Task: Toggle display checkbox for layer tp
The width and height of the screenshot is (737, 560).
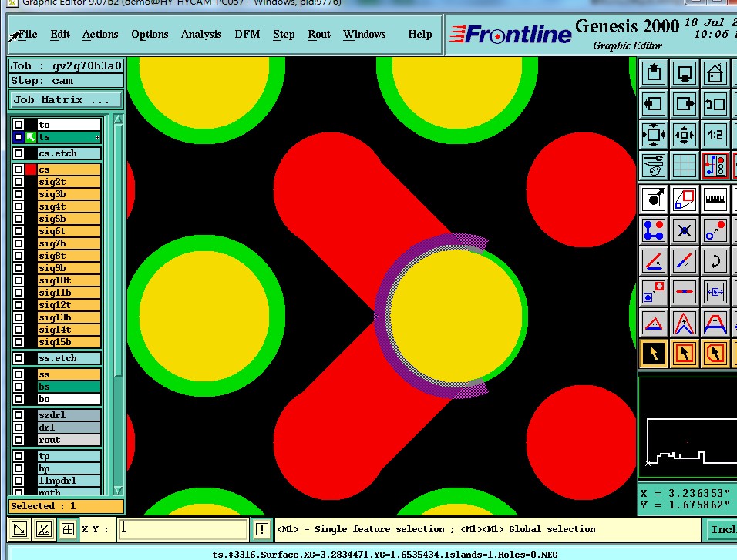Action: click(19, 456)
